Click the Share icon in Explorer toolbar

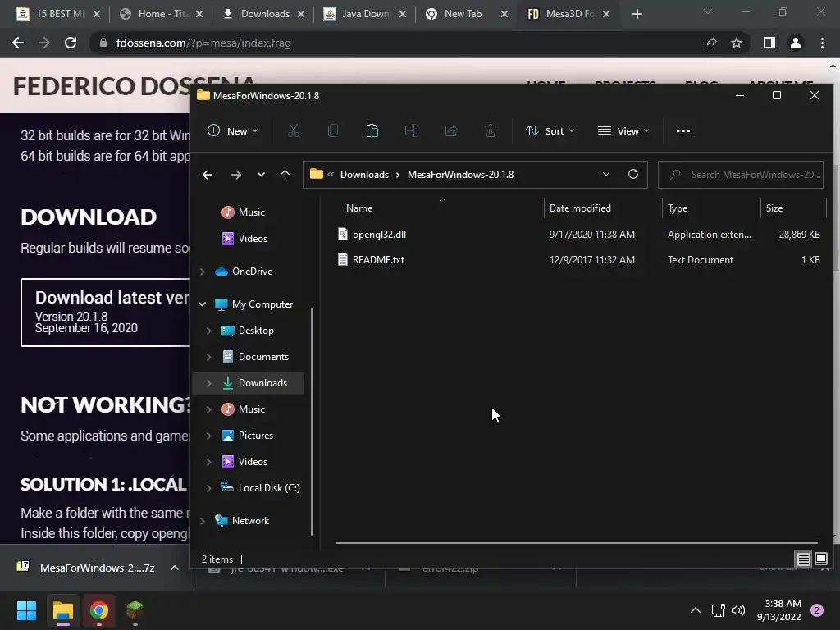[x=451, y=130]
